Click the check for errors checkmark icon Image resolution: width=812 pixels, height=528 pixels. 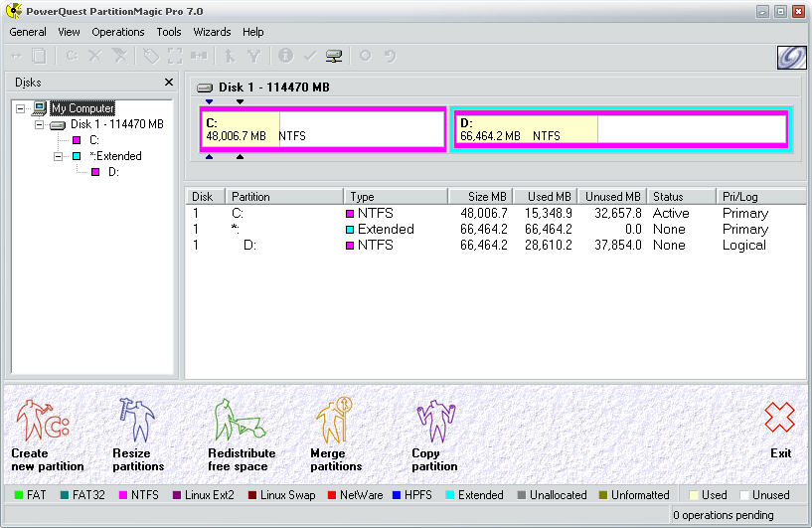click(310, 56)
